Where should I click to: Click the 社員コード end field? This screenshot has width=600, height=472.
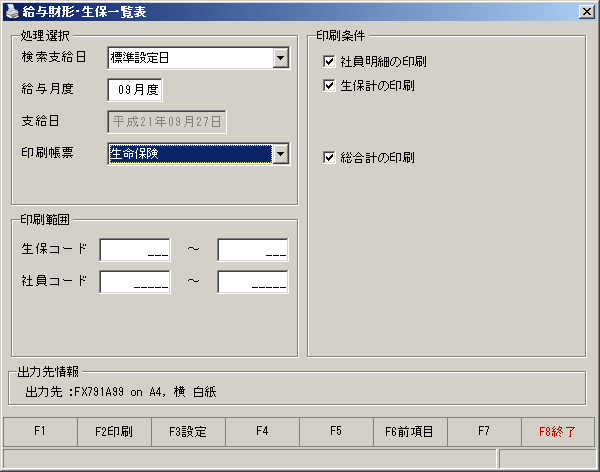click(x=253, y=282)
